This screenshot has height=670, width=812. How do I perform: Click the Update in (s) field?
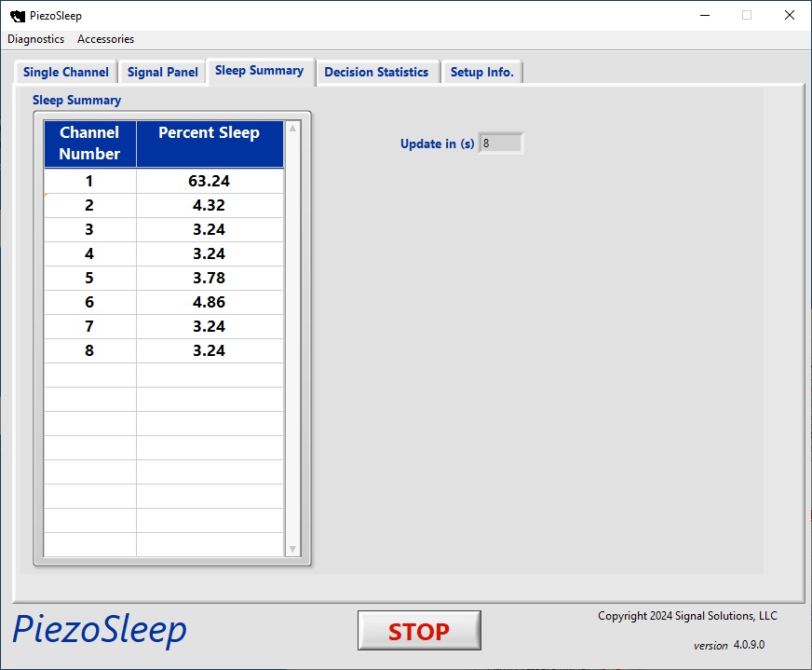tap(500, 144)
